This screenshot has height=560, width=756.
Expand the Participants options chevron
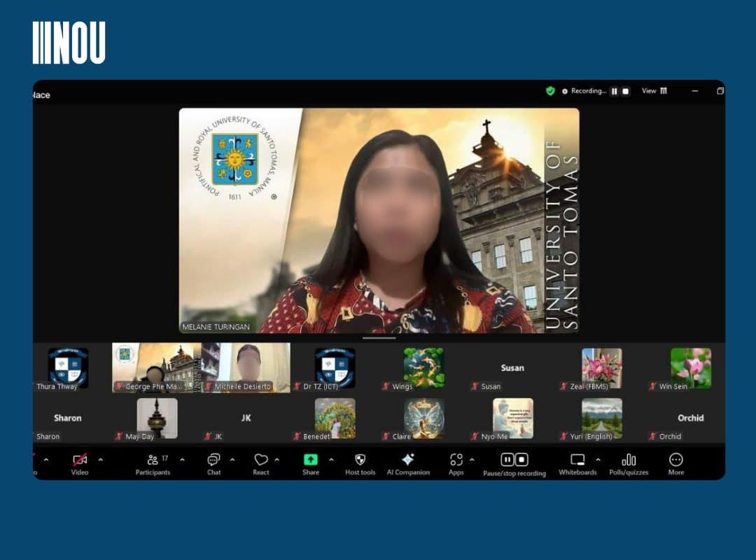point(182,460)
